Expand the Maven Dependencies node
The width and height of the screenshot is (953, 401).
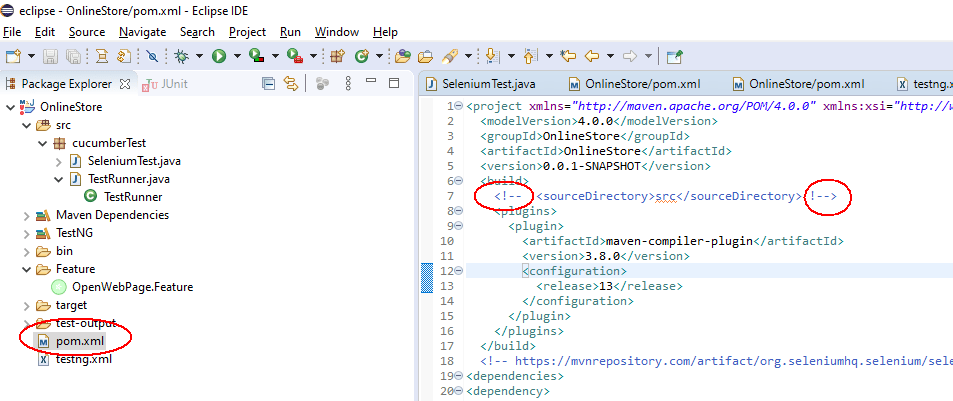(26, 215)
